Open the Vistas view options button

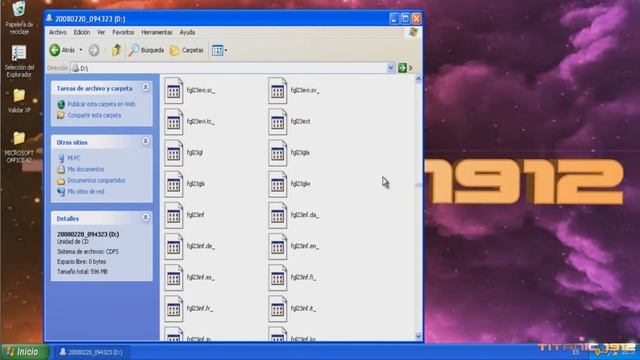click(219, 50)
